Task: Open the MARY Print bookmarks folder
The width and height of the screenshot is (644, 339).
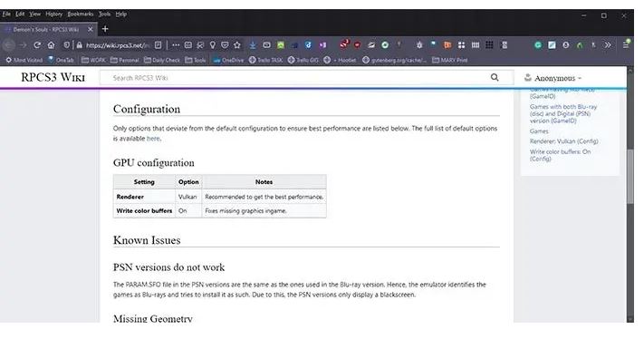Action: pyautogui.click(x=450, y=60)
